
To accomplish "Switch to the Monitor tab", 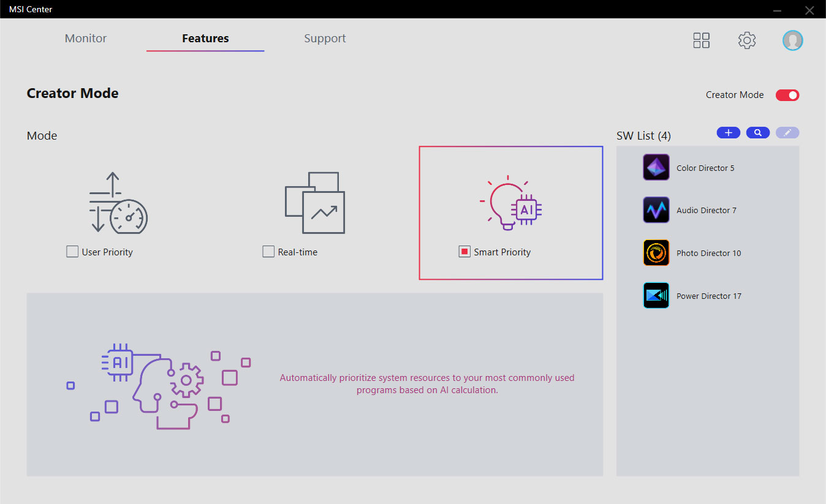I will pyautogui.click(x=86, y=39).
